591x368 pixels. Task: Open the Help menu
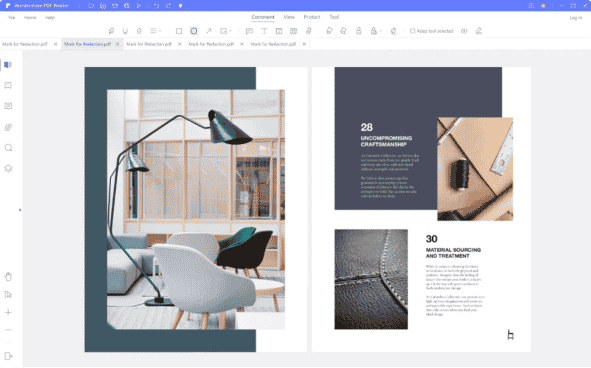pos(50,18)
